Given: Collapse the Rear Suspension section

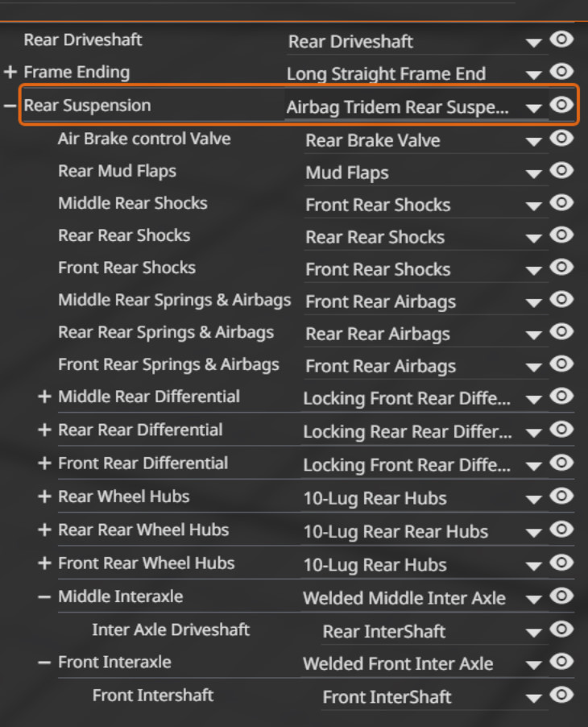Looking at the screenshot, I should pyautogui.click(x=10, y=106).
